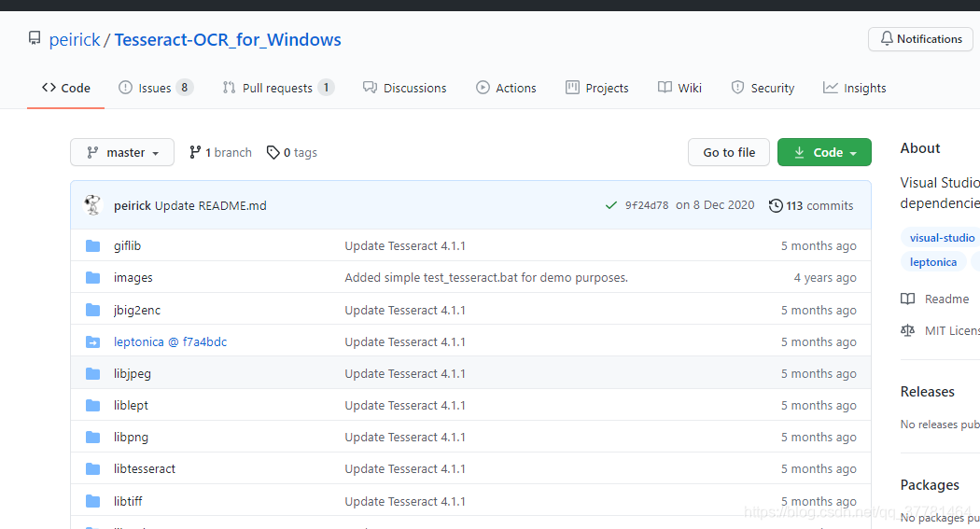Click the Go to file button

[729, 152]
